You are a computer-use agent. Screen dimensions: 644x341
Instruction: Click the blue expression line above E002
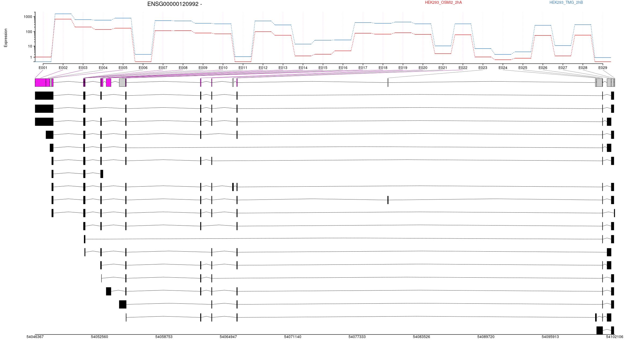coord(63,14)
